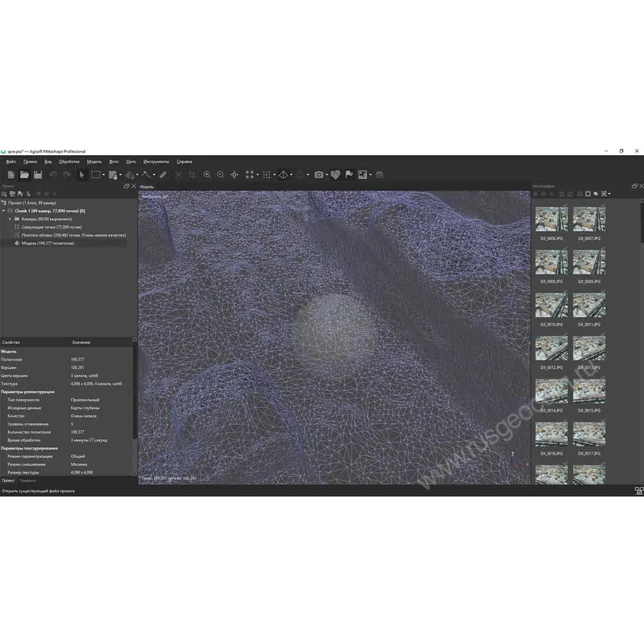Open the Обработка menu
The image size is (644, 644).
coord(69,162)
